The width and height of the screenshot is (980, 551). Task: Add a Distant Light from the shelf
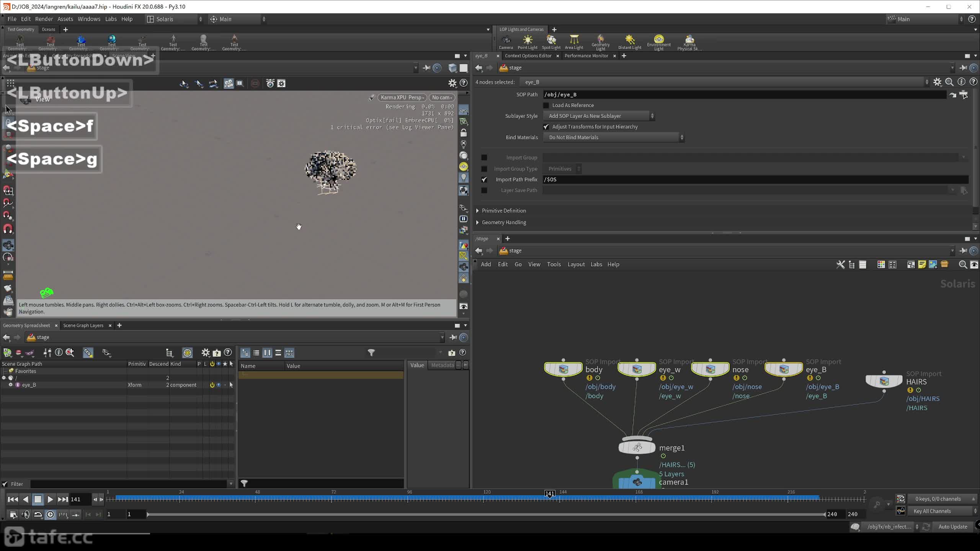pyautogui.click(x=630, y=42)
